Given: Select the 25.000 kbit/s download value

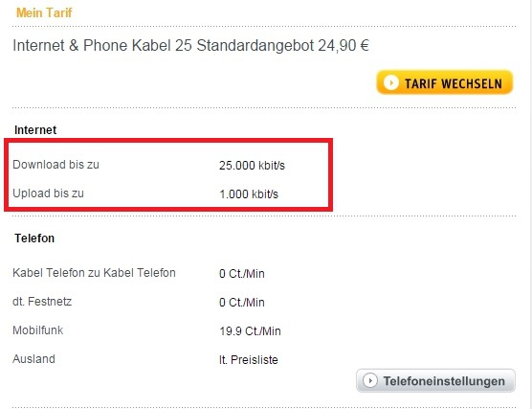Looking at the screenshot, I should coord(252,166).
